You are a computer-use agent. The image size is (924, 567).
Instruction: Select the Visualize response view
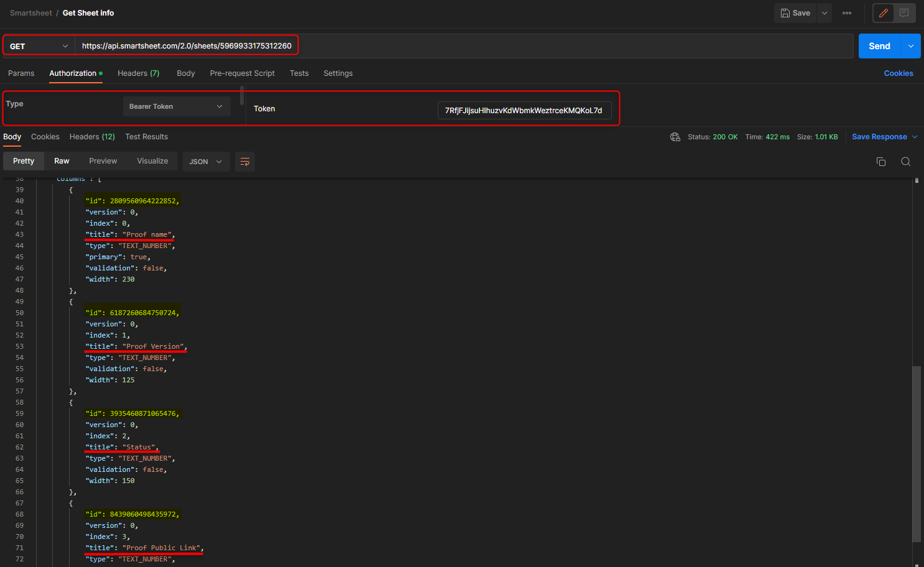point(152,161)
